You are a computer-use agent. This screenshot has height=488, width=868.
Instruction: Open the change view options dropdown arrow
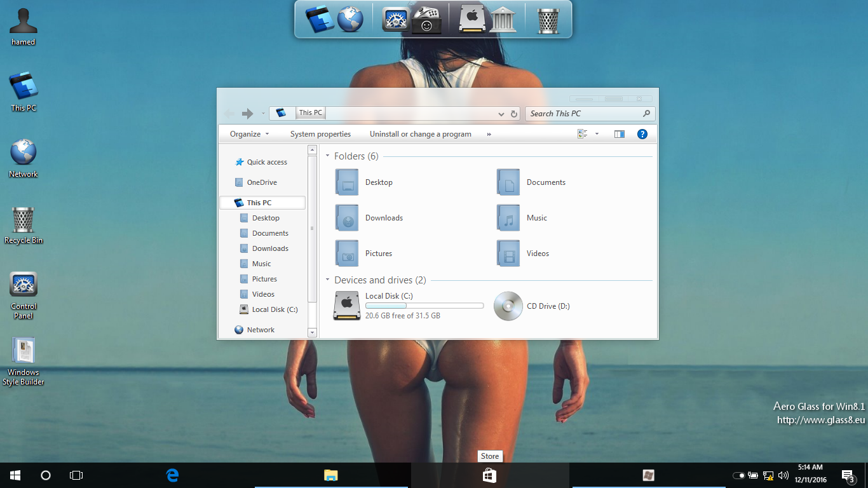pos(597,134)
